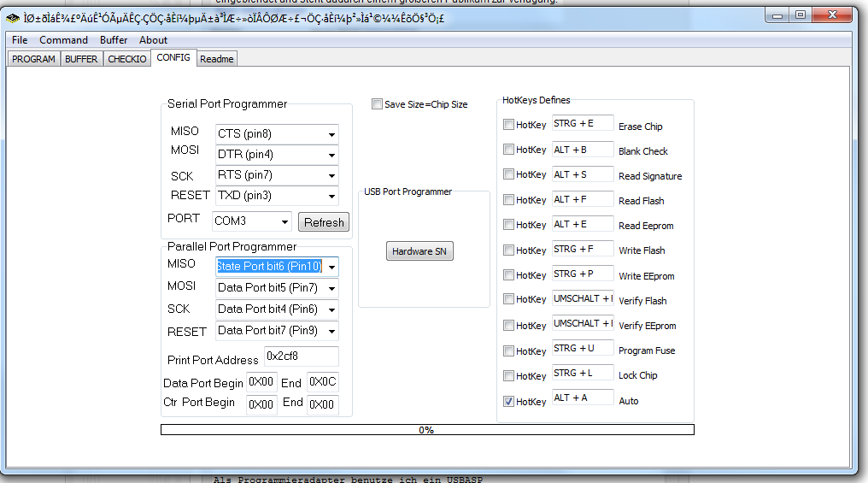
Task: Click the application chip icon in title bar
Action: coord(13,19)
